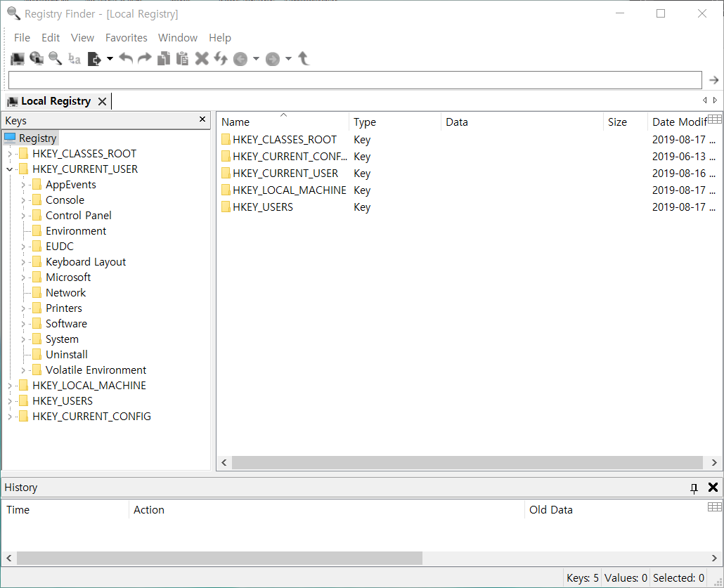The image size is (724, 588).
Task: Select the Connect to Remote Registry icon
Action: point(34,58)
